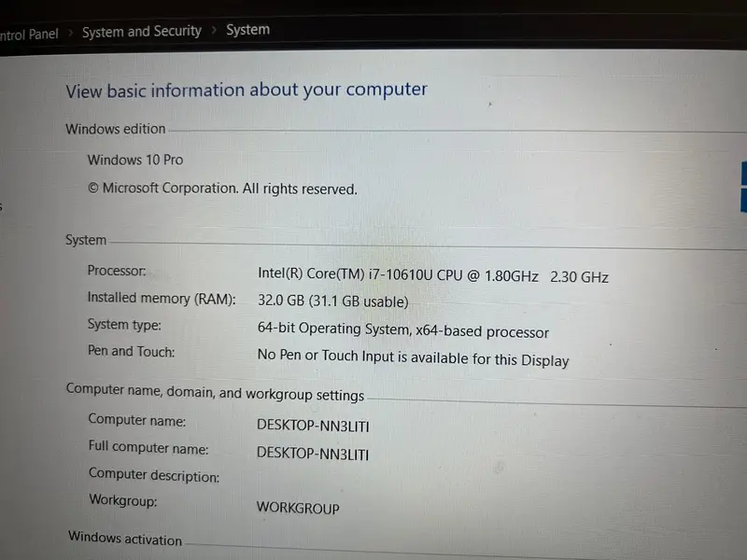Click the Windows activation section header
The image size is (747, 560).
[x=125, y=539]
